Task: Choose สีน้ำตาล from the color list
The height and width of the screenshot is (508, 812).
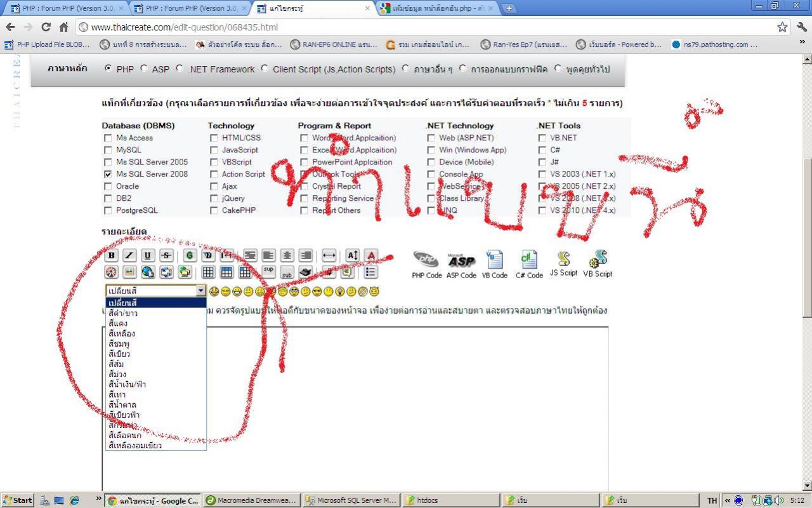Action: 156,404
